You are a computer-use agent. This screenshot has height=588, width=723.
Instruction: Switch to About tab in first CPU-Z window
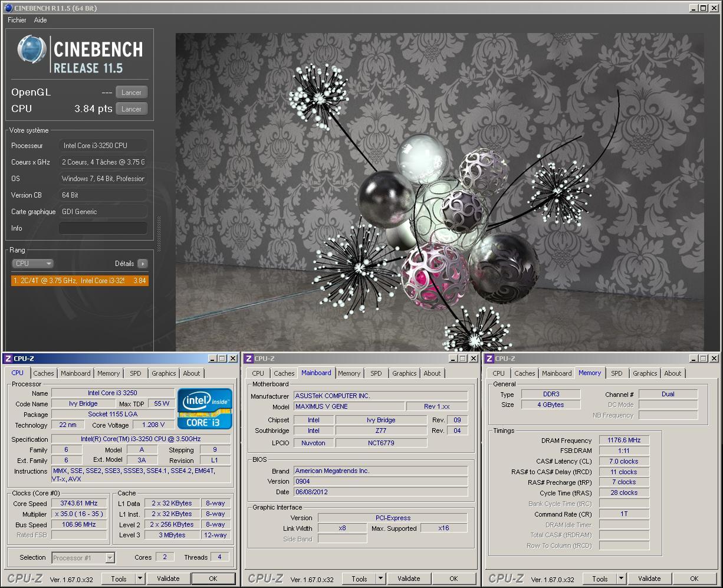click(192, 373)
